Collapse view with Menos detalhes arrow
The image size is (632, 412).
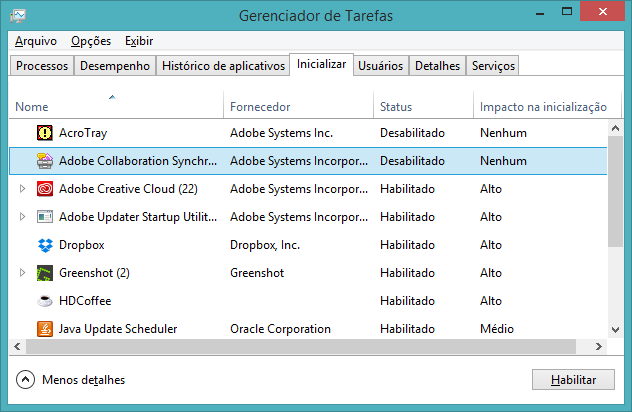click(x=25, y=380)
